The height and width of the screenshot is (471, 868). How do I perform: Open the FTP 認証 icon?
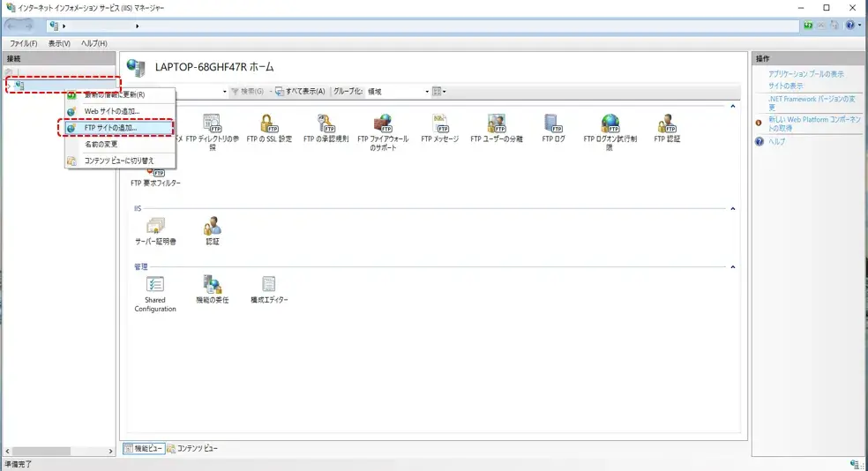point(667,123)
